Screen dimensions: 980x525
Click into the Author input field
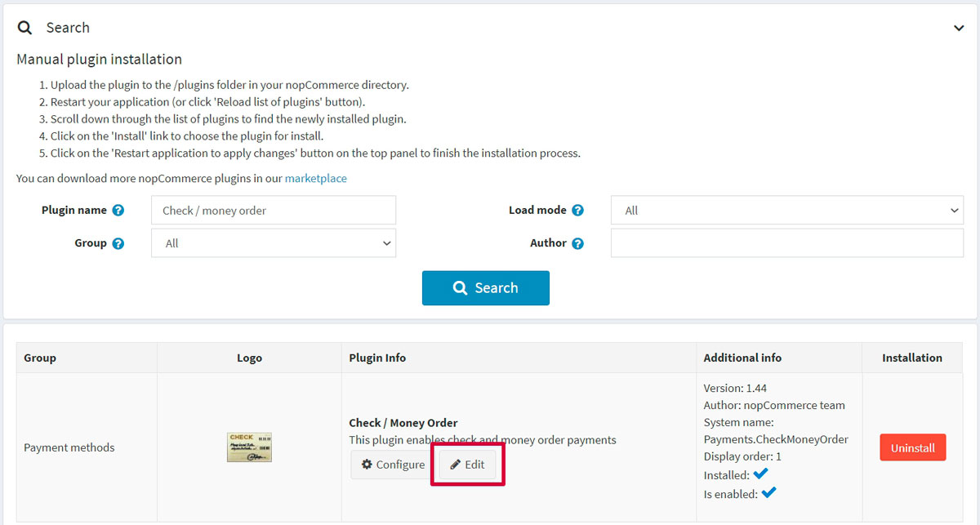coord(787,243)
